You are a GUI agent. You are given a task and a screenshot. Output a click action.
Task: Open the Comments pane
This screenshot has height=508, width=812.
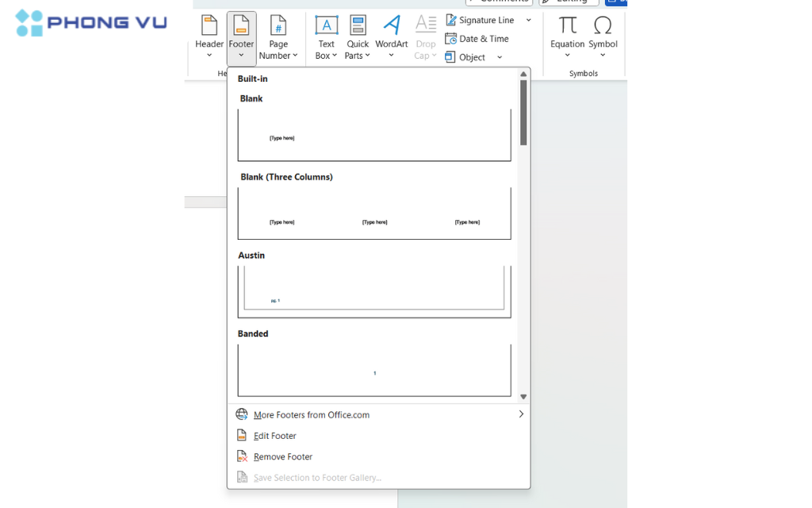pyautogui.click(x=500, y=2)
